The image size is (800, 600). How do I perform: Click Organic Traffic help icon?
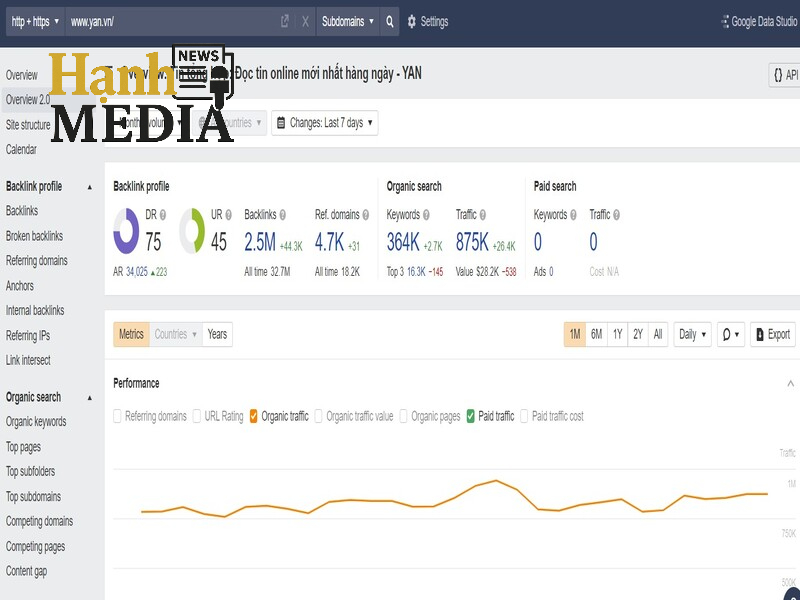click(x=483, y=215)
